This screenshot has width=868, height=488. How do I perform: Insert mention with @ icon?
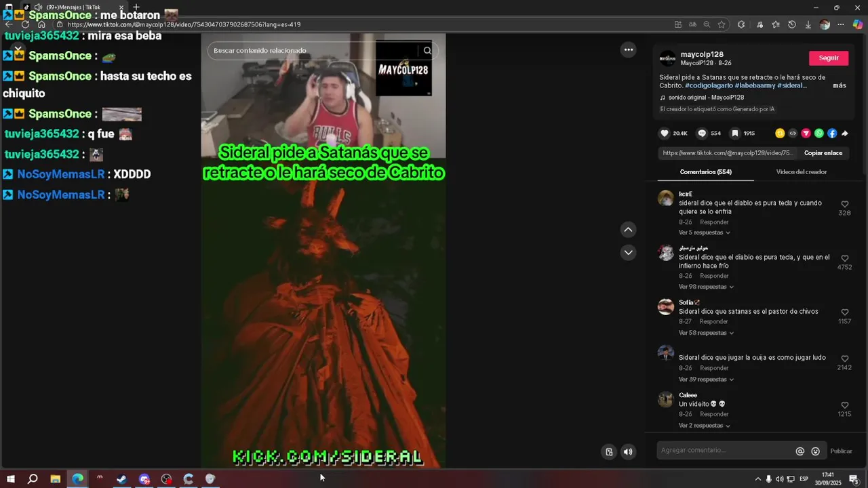[x=800, y=451]
